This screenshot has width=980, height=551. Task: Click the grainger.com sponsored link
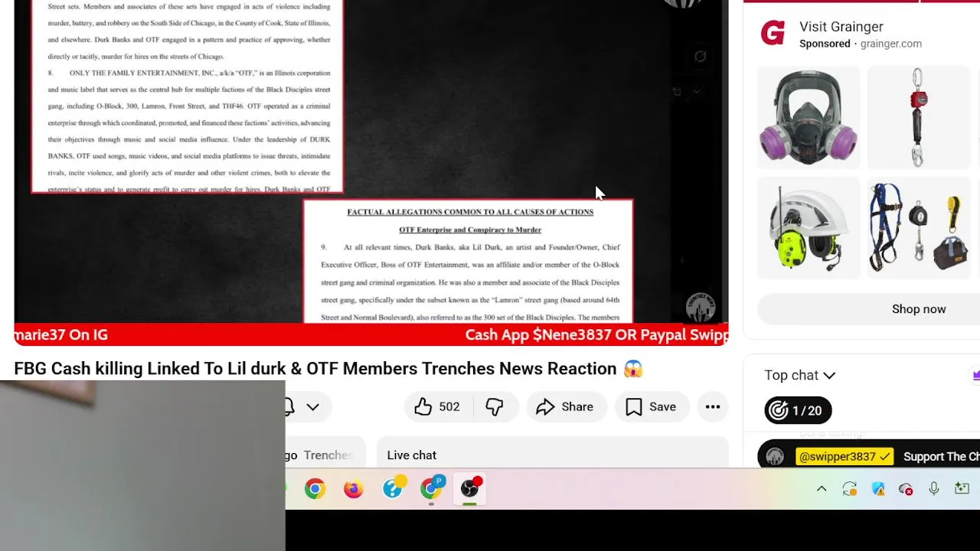coord(891,44)
